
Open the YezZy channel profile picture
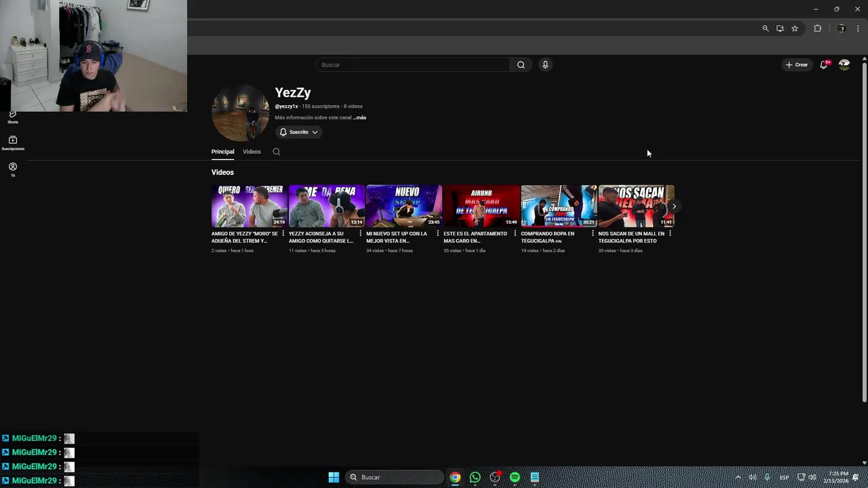coord(240,113)
